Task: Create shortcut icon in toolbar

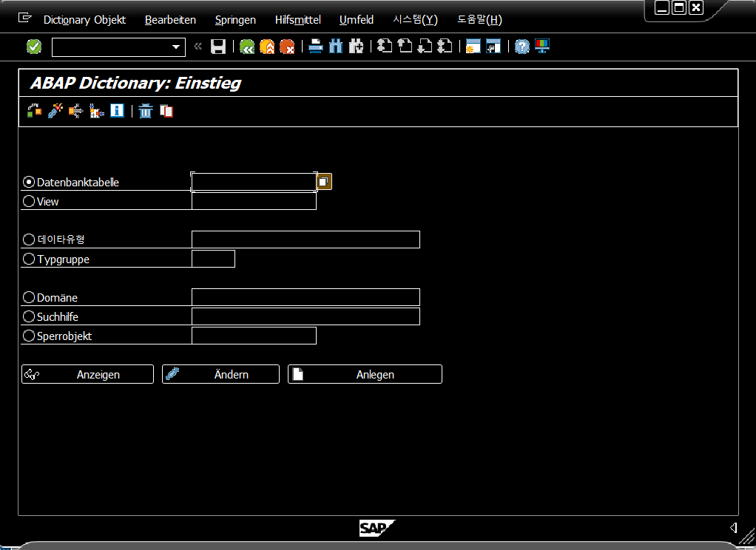Action: 493,47
